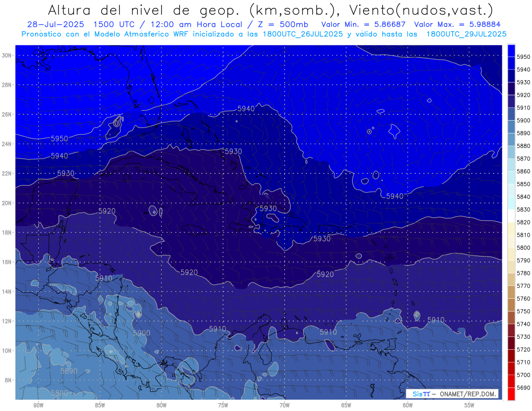The height and width of the screenshot is (411, 532).
Task: Click the 14N latitude axis label
Action: tap(7, 292)
